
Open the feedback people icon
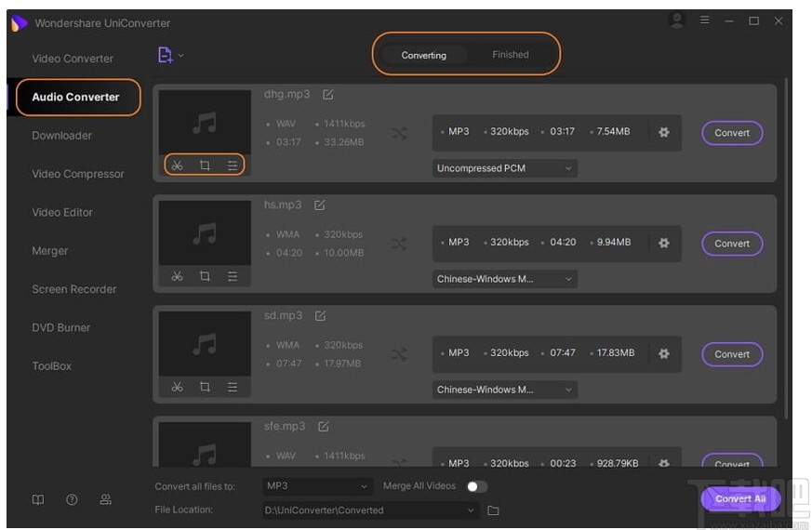click(106, 499)
